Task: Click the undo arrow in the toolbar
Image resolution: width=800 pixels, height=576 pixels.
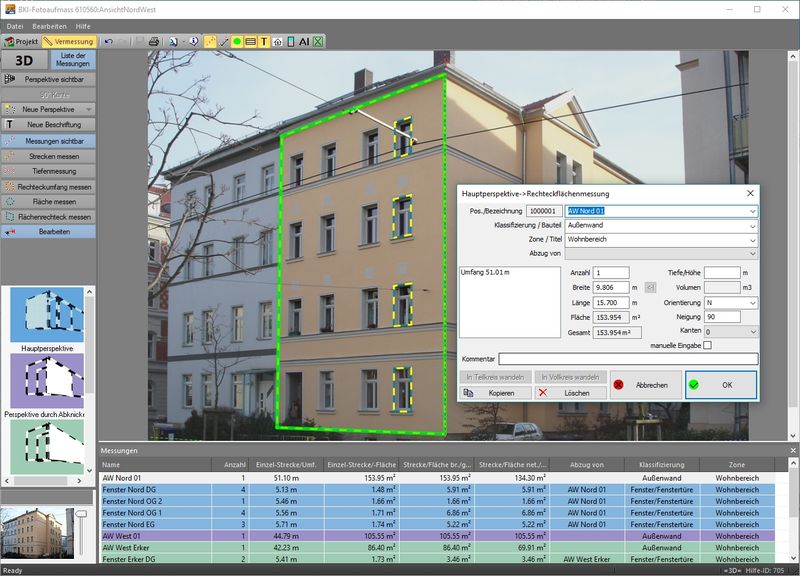Action: (109, 42)
